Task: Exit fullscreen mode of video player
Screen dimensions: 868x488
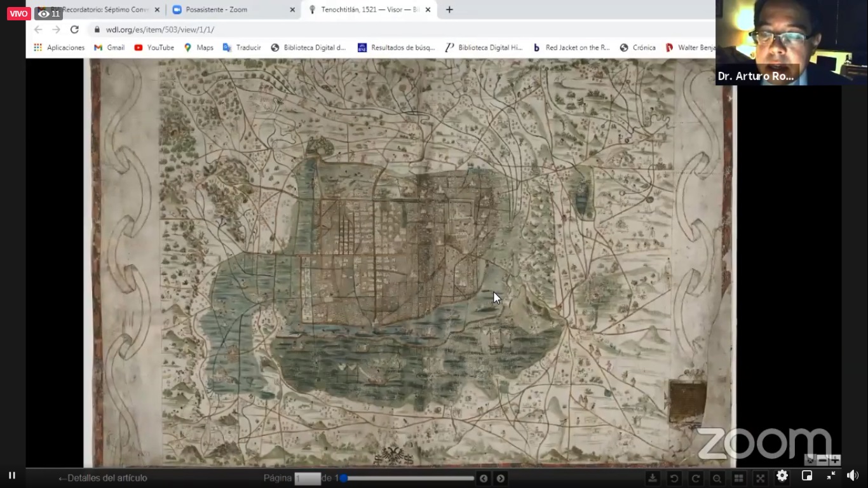Action: (x=831, y=476)
